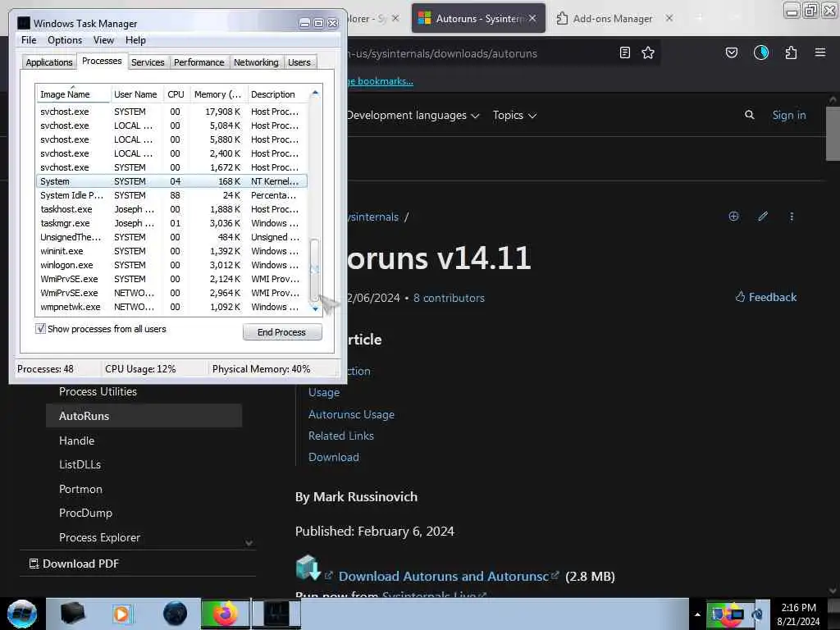Open the globe icon on the taskbar
This screenshot has width=840, height=630.
point(176,614)
